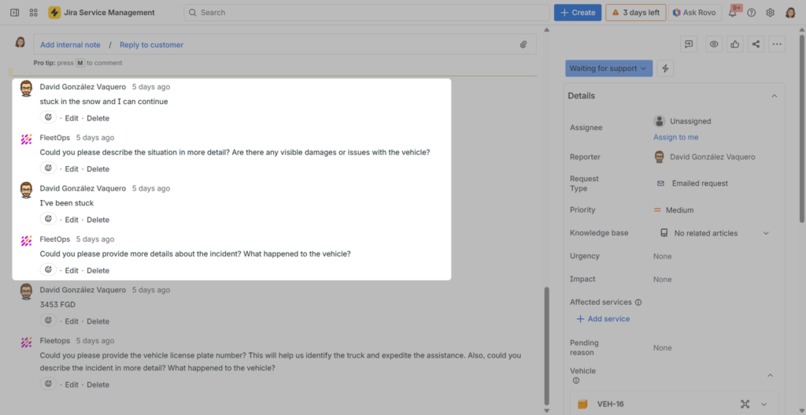Click the Jira Service Management logo
806x415 pixels.
click(101, 12)
